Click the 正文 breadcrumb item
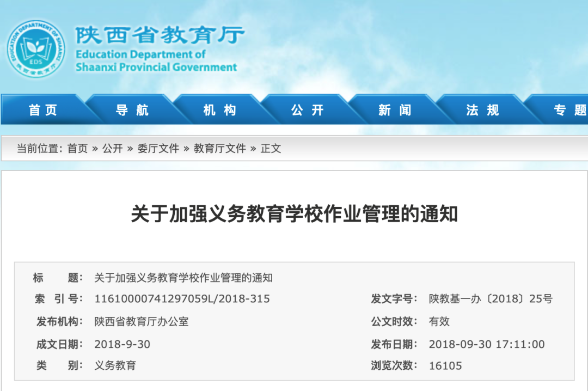Image resolution: width=588 pixels, height=391 pixels. coord(271,149)
